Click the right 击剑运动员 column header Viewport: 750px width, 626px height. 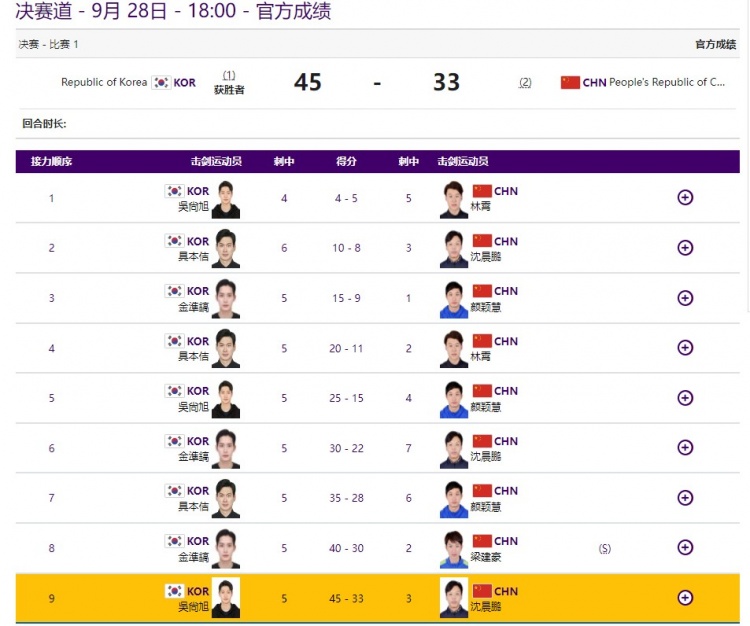coord(463,162)
